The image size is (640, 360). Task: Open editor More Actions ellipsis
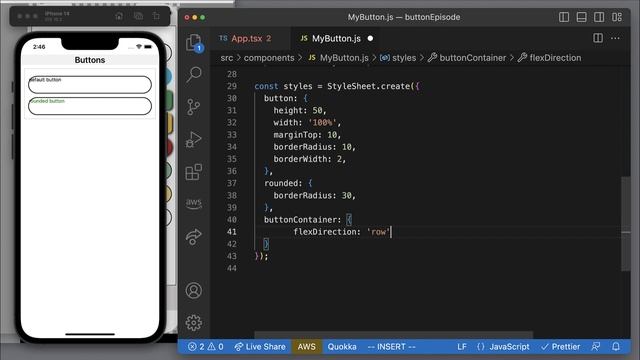tap(615, 38)
